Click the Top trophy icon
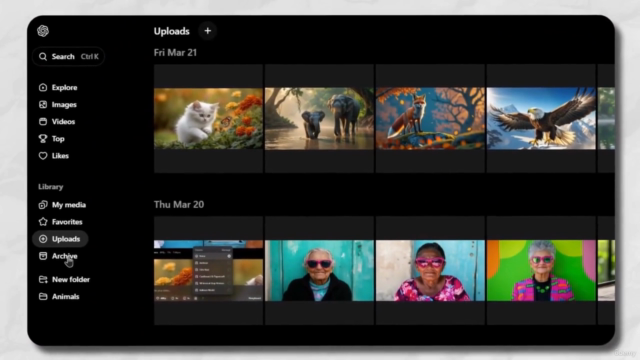The image size is (640, 360). [x=43, y=139]
